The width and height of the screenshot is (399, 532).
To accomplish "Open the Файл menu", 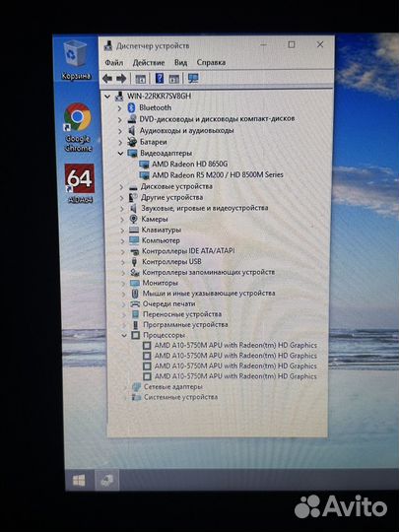I will (114, 63).
